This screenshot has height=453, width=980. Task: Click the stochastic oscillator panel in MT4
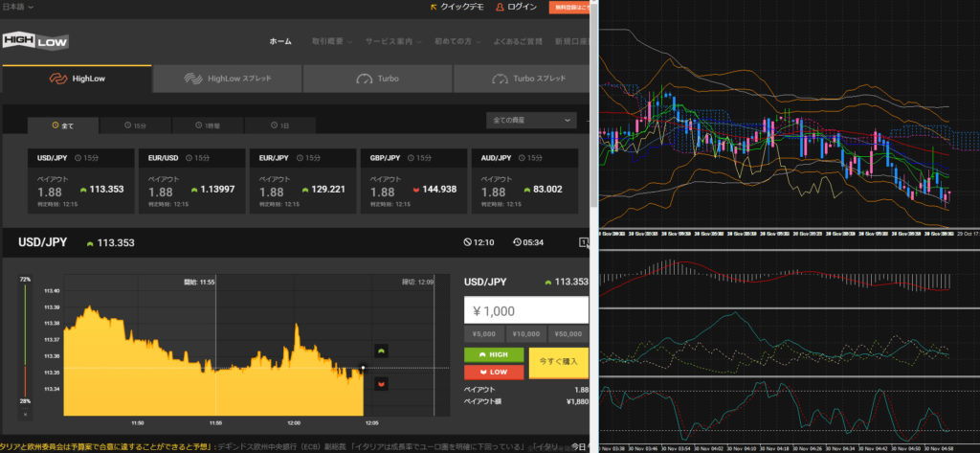[789, 413]
